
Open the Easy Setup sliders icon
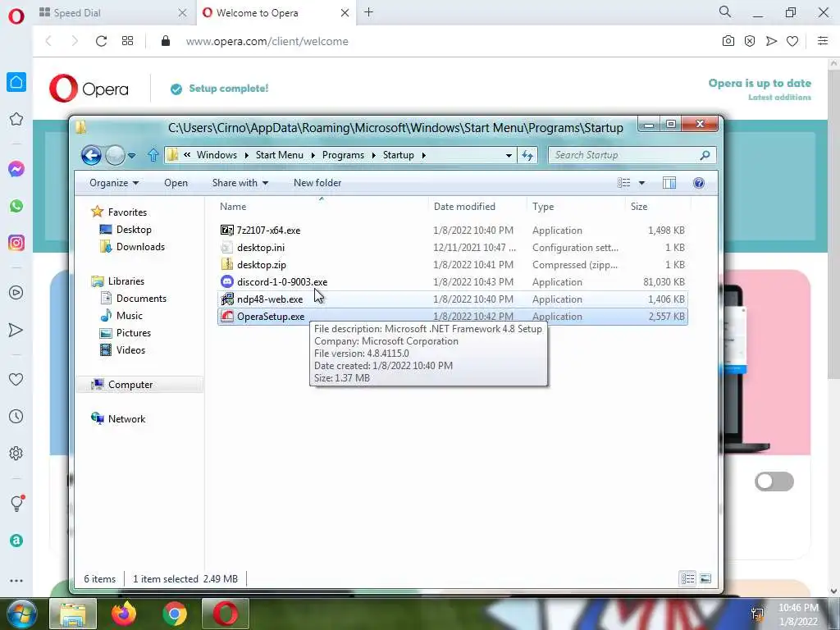[823, 41]
